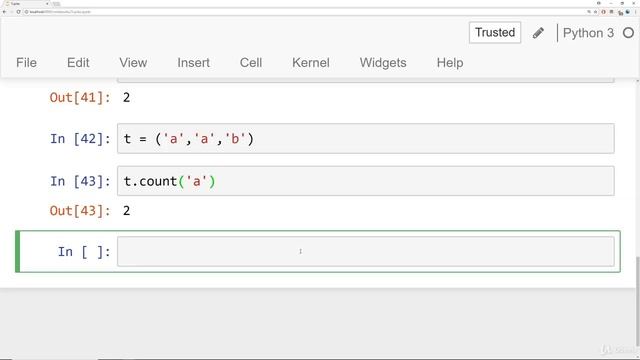This screenshot has width=640, height=360.
Task: Select the cell defining tuple t
Action: pyautogui.click(x=366, y=139)
